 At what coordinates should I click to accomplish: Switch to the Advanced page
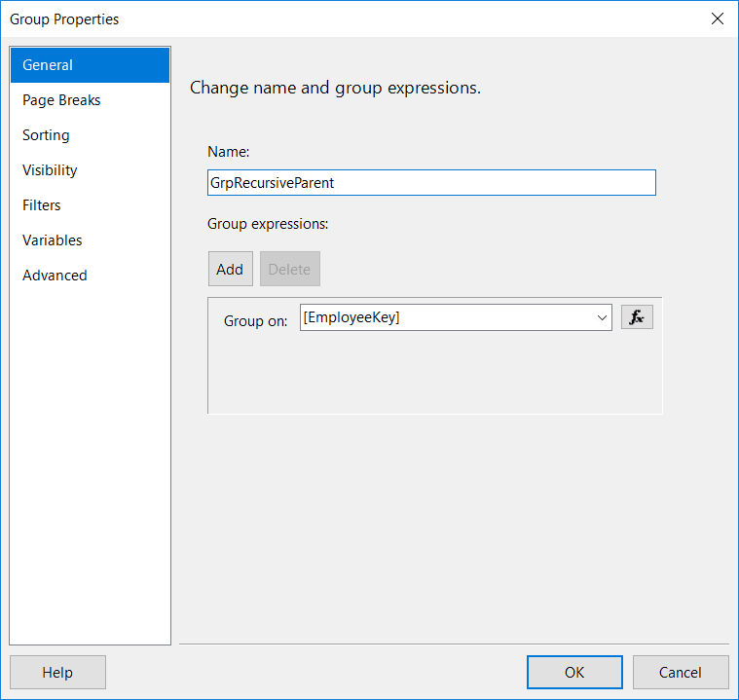click(x=55, y=276)
